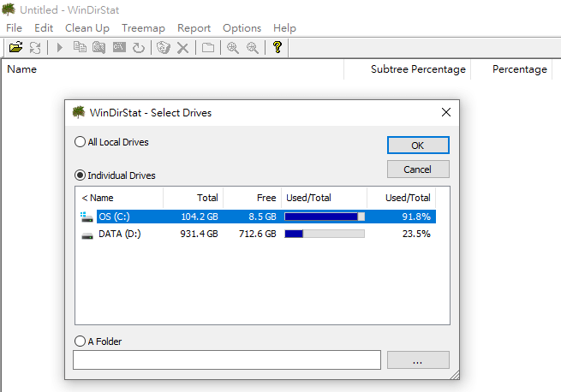This screenshot has width=561, height=392.
Task: Click the Explorer Here toolbar icon
Action: [99, 47]
